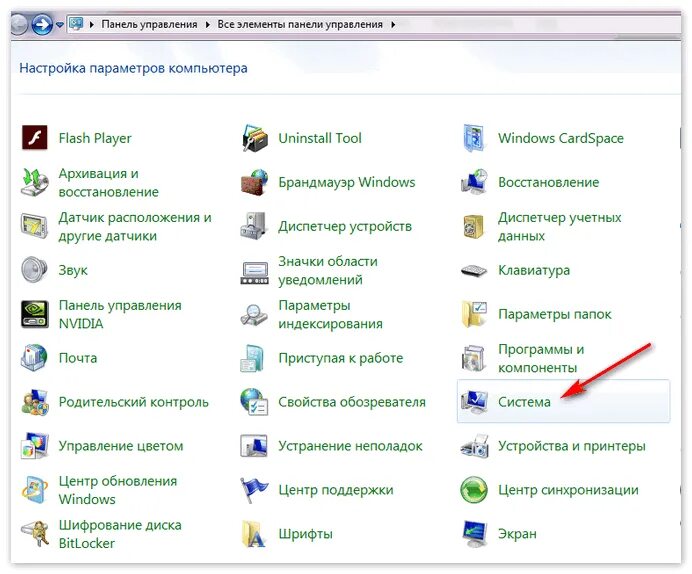Open the Система link
The width and height of the screenshot is (692, 574).
pyautogui.click(x=524, y=402)
